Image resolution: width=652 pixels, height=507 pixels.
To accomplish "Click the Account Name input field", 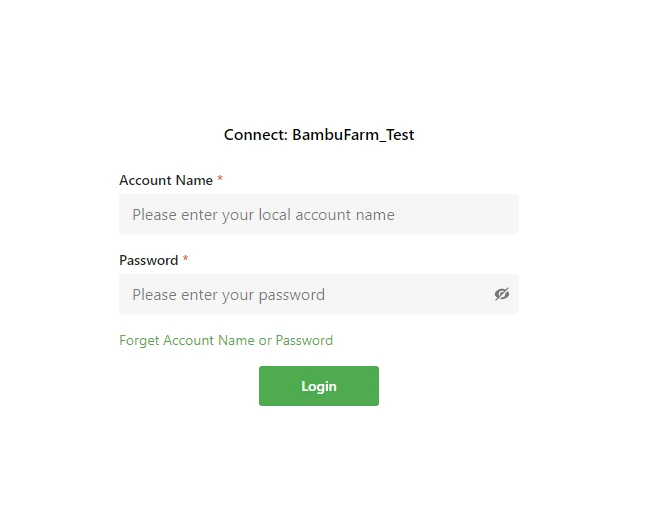I will click(x=318, y=214).
